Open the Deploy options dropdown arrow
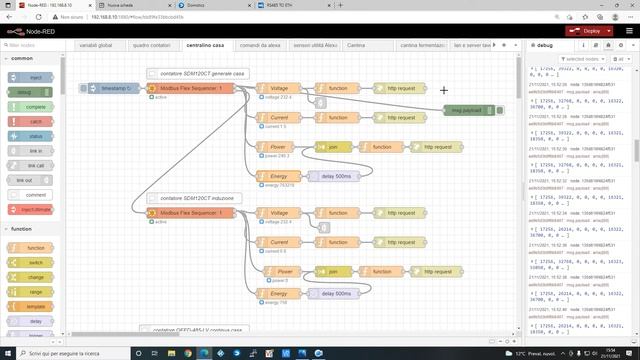The height and width of the screenshot is (360, 640). (609, 31)
